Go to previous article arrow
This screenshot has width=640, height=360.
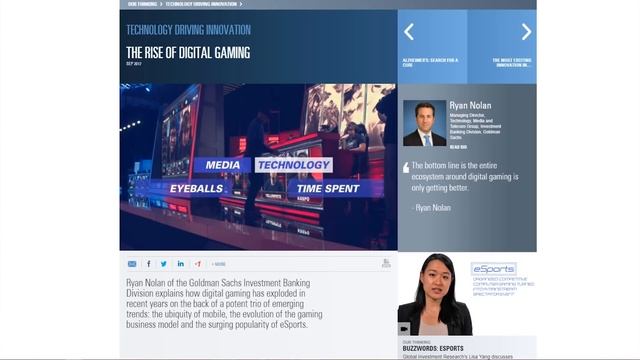tap(409, 32)
